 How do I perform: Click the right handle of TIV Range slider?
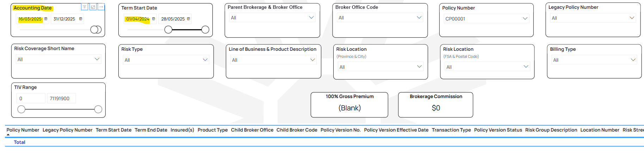click(x=98, y=109)
